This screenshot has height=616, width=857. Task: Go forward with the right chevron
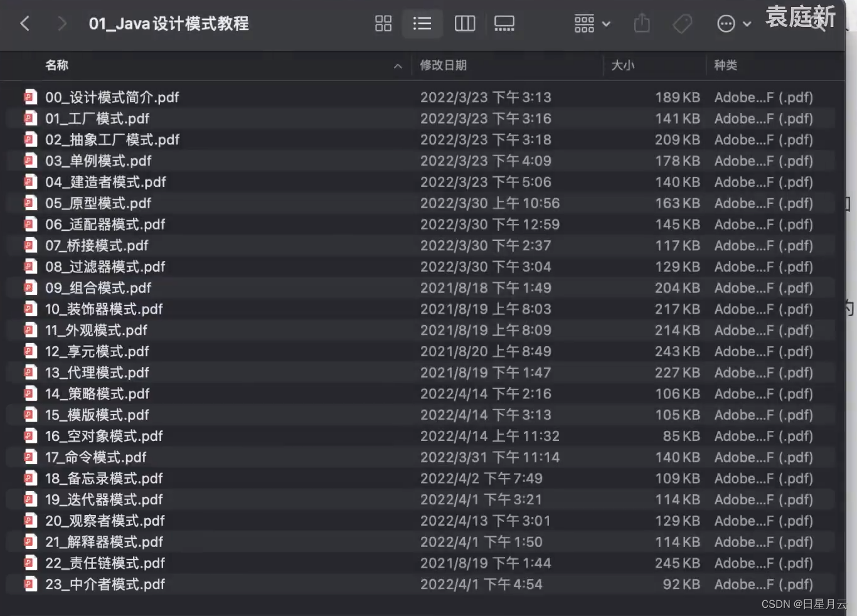(x=61, y=24)
